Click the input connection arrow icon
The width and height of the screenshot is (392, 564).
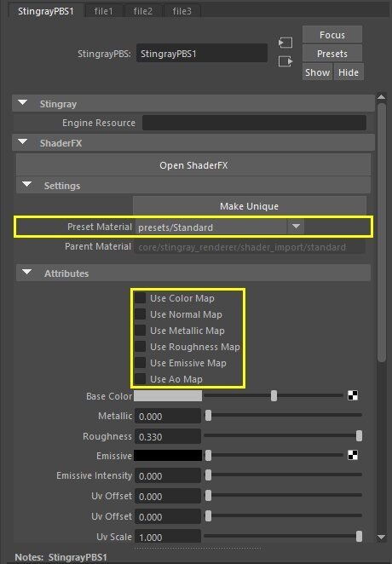(x=285, y=43)
